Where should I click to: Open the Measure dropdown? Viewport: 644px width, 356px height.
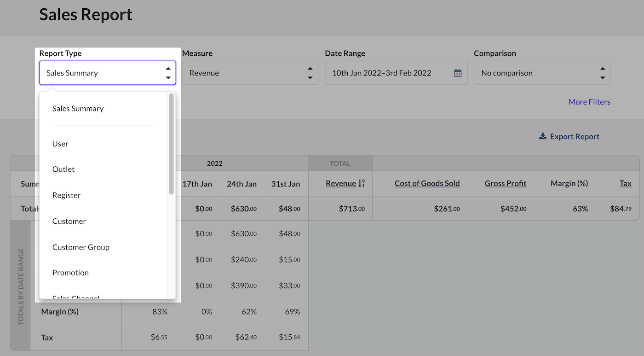pyautogui.click(x=250, y=73)
